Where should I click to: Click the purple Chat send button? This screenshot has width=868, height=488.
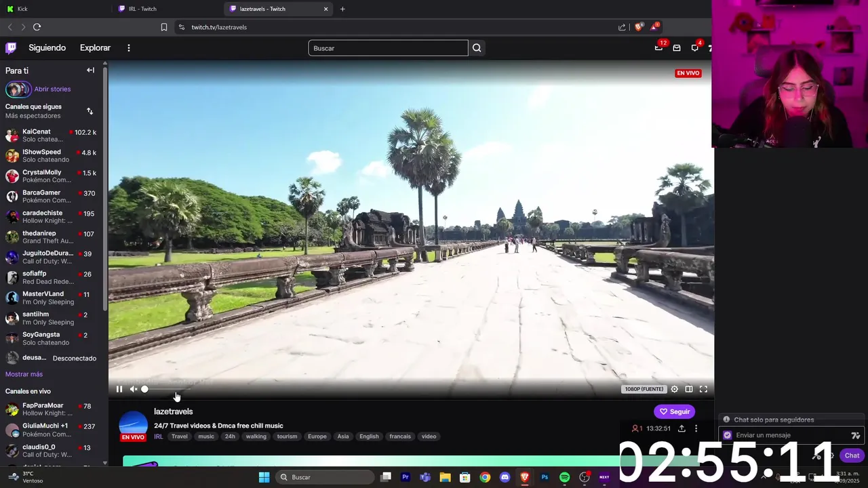852,455
